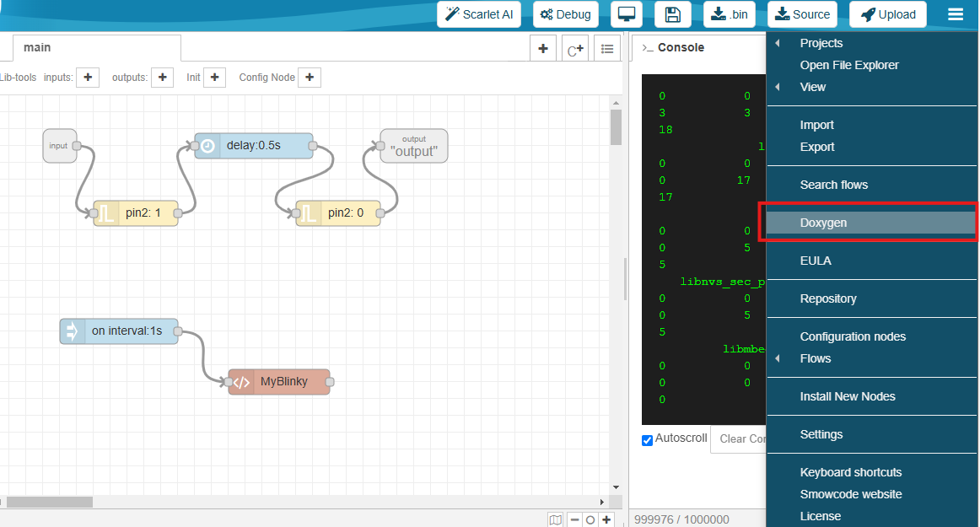980x527 pixels.
Task: Add a new output with plus button
Action: coord(163,78)
